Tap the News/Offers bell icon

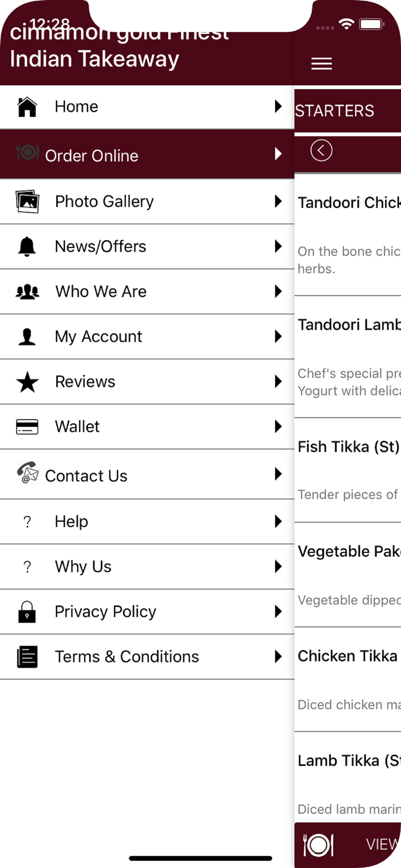point(27,247)
